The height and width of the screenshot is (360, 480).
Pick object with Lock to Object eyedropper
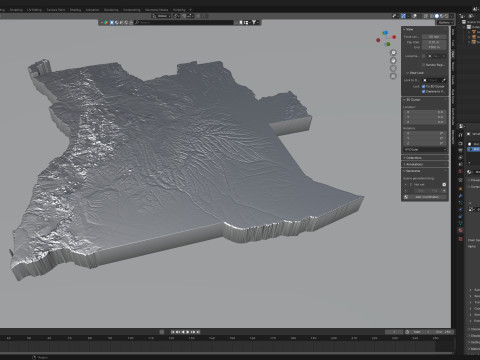(x=444, y=80)
